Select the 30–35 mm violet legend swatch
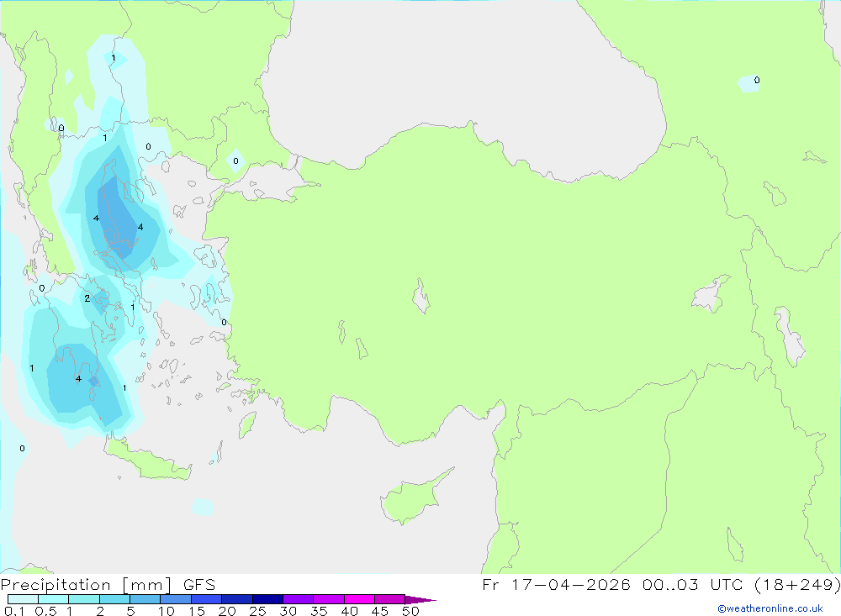This screenshot has width=841, height=616. 299,599
